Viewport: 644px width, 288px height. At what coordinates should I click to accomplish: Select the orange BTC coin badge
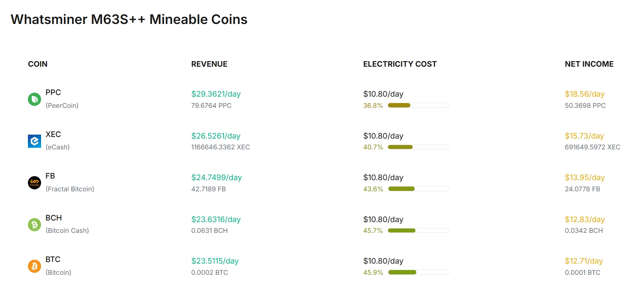pos(34,266)
